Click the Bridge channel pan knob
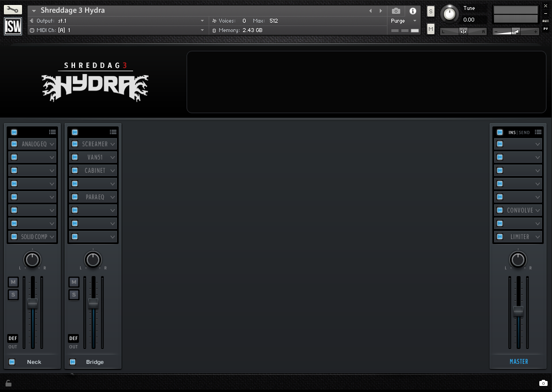 (93, 260)
